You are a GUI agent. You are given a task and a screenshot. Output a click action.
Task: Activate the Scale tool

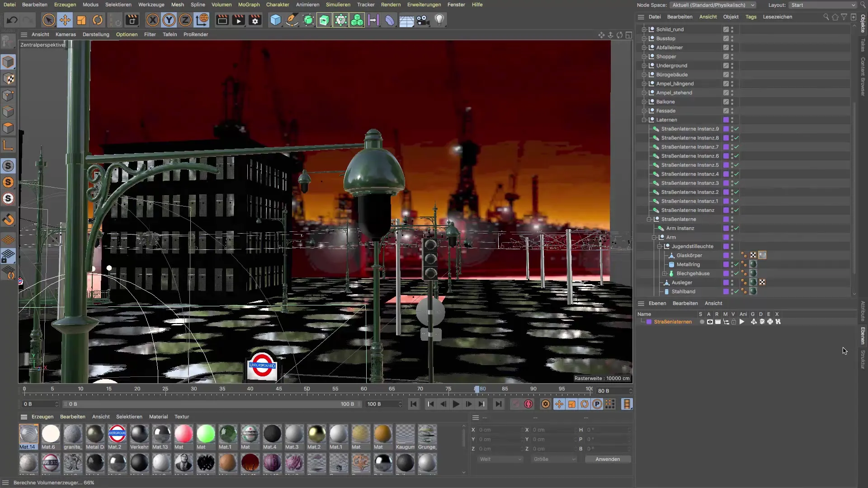(x=81, y=20)
